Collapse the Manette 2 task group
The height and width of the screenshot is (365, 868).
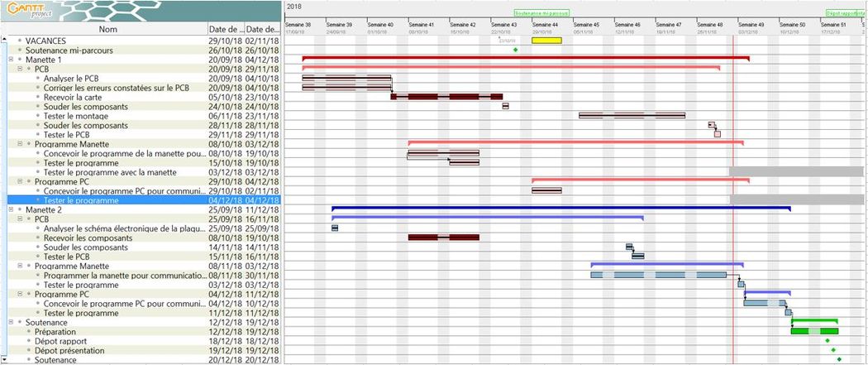point(10,210)
